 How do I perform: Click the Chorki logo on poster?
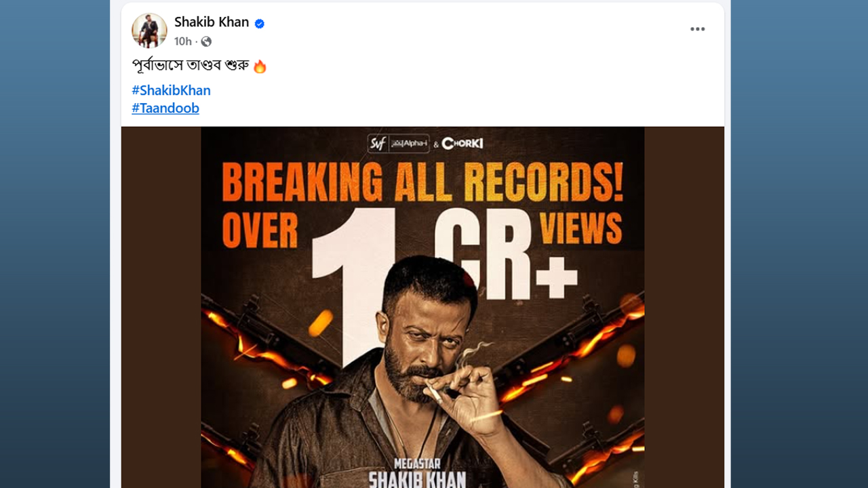point(462,144)
